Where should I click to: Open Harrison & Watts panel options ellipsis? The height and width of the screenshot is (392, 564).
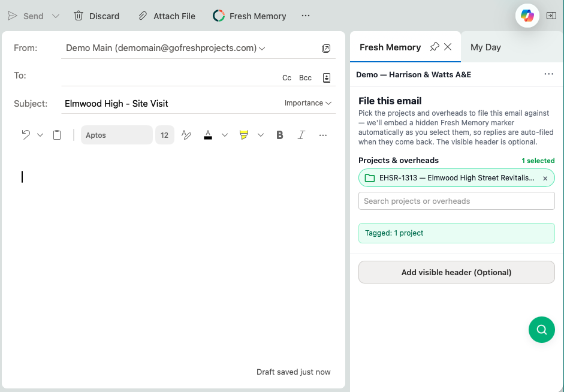click(548, 74)
